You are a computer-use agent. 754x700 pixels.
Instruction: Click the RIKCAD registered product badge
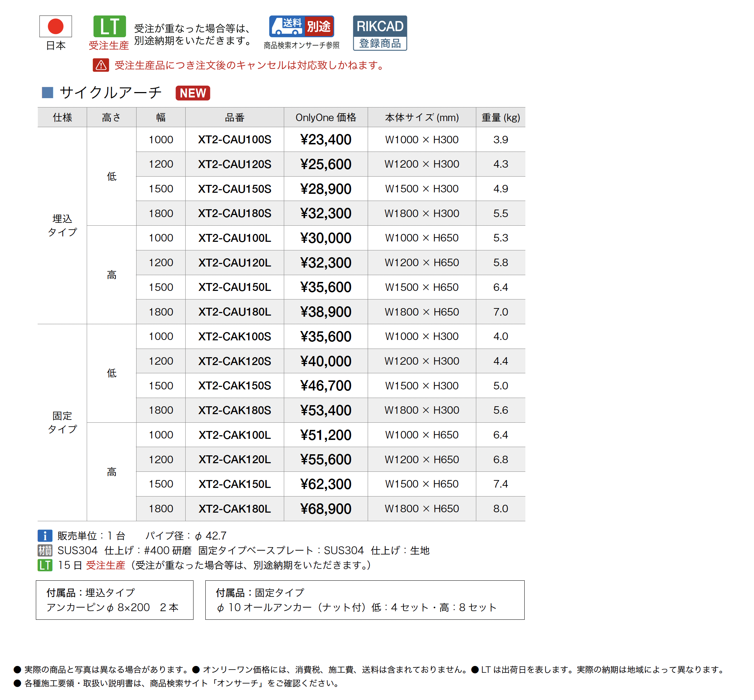[380, 33]
